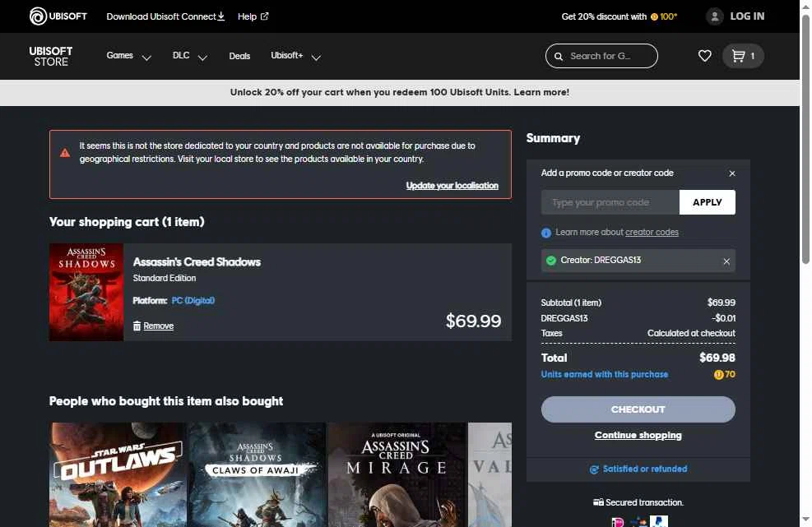Click the Ubisoft swirl logo
The height and width of the screenshot is (527, 812).
[x=38, y=16]
